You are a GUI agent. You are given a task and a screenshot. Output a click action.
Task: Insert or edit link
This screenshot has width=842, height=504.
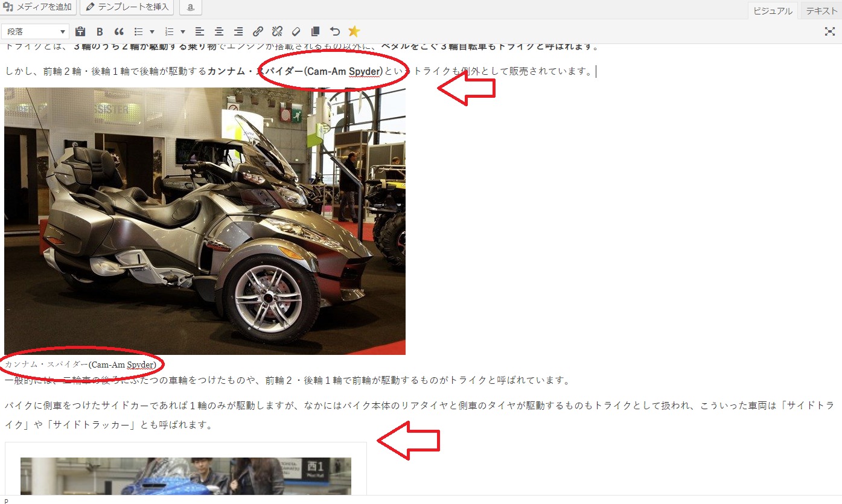pos(258,31)
